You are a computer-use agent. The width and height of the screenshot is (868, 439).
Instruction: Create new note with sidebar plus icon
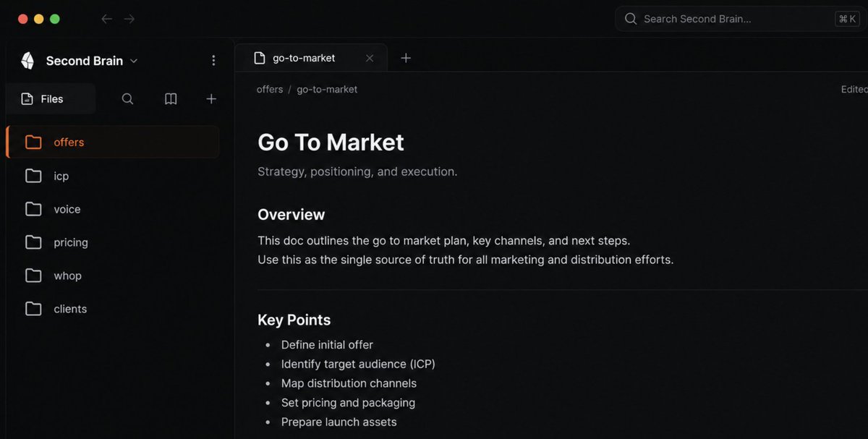coord(211,99)
